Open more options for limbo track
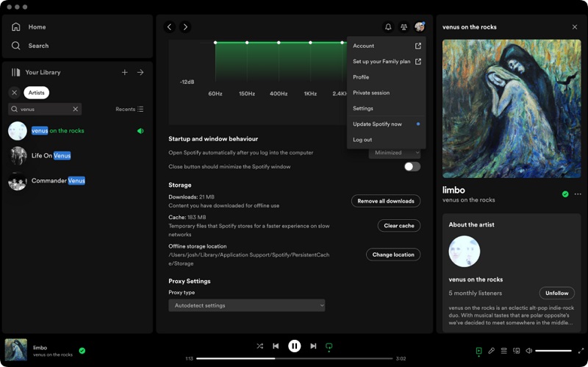 (x=578, y=194)
